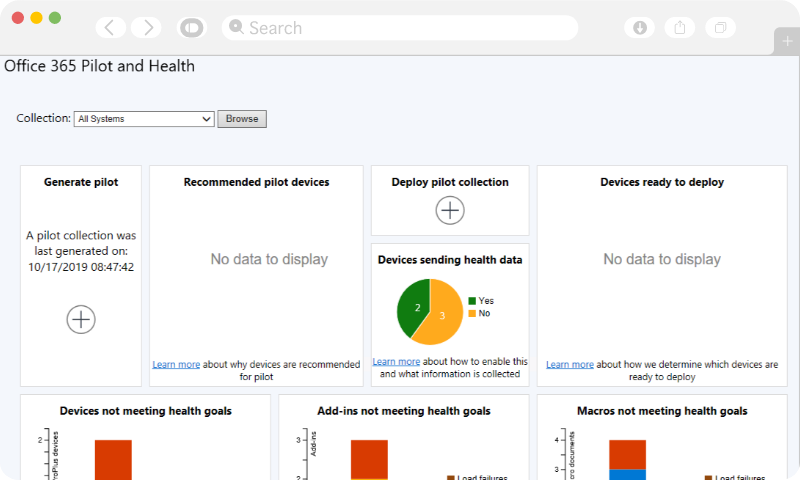Open Learn more link about enabling health data
The width and height of the screenshot is (800, 480).
(396, 361)
